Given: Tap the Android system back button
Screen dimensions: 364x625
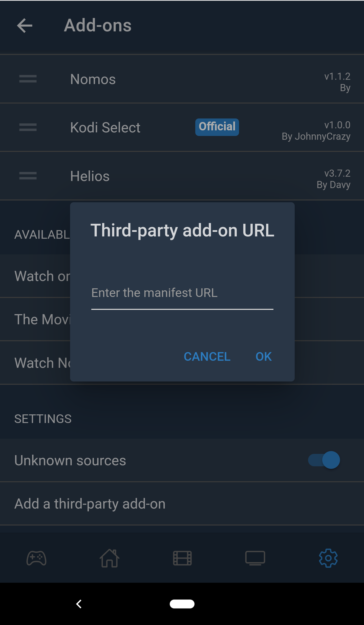Looking at the screenshot, I should pyautogui.click(x=79, y=604).
